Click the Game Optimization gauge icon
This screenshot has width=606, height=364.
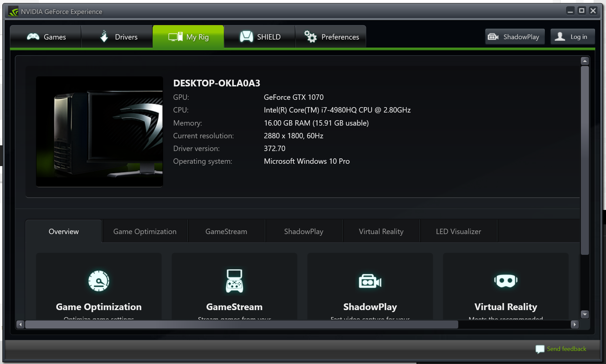[x=99, y=281]
